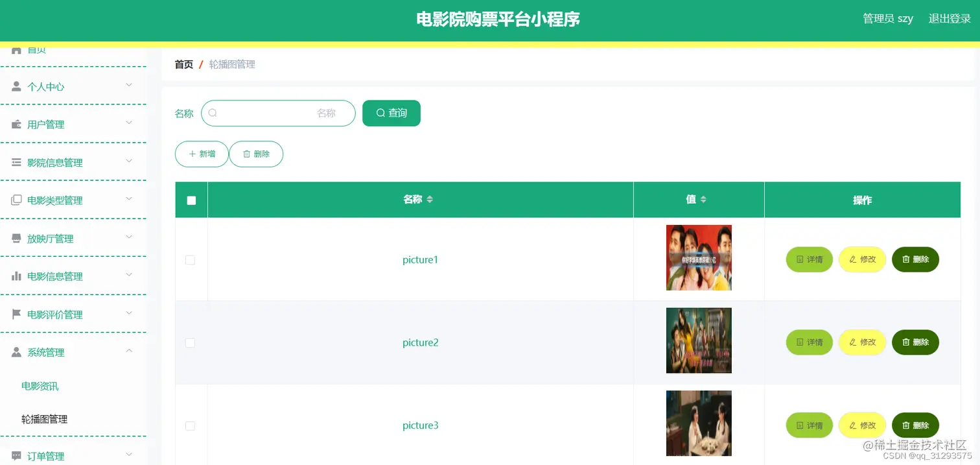Open the 订单管理 sidebar menu
Image resolution: width=980 pixels, height=465 pixels.
[73, 456]
